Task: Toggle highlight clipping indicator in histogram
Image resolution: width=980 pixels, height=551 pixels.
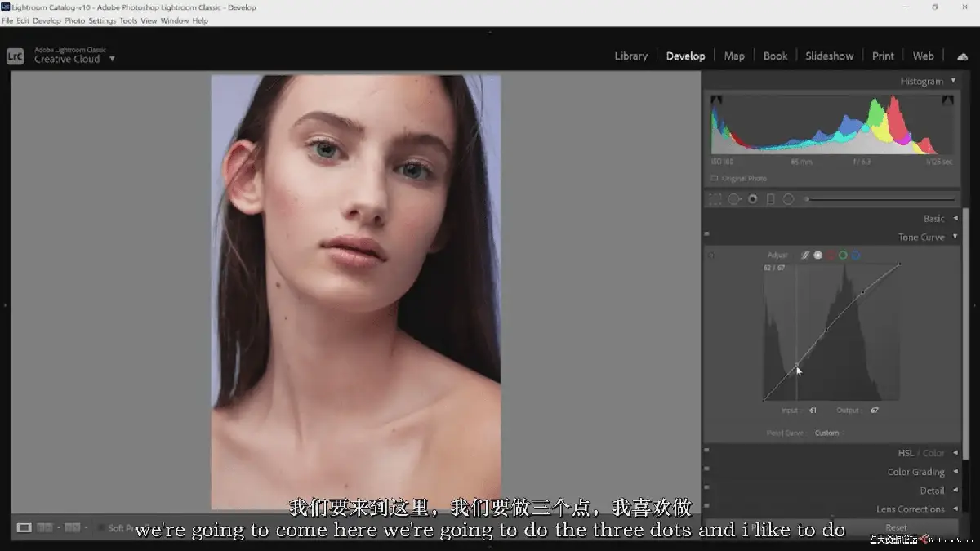Action: coord(947,100)
